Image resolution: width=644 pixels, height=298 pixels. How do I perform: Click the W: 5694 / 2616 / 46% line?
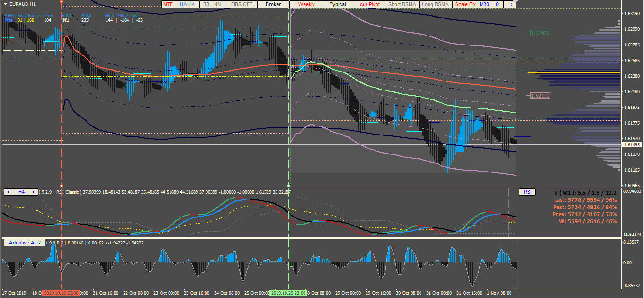point(588,221)
